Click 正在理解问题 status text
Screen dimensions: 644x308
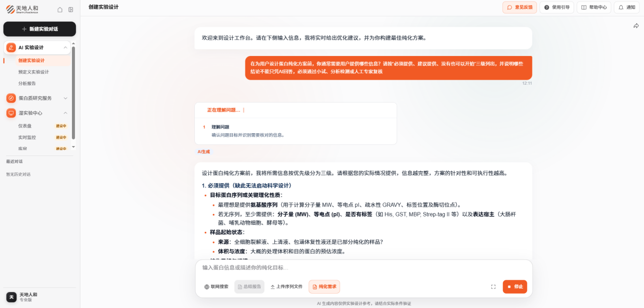click(223, 110)
